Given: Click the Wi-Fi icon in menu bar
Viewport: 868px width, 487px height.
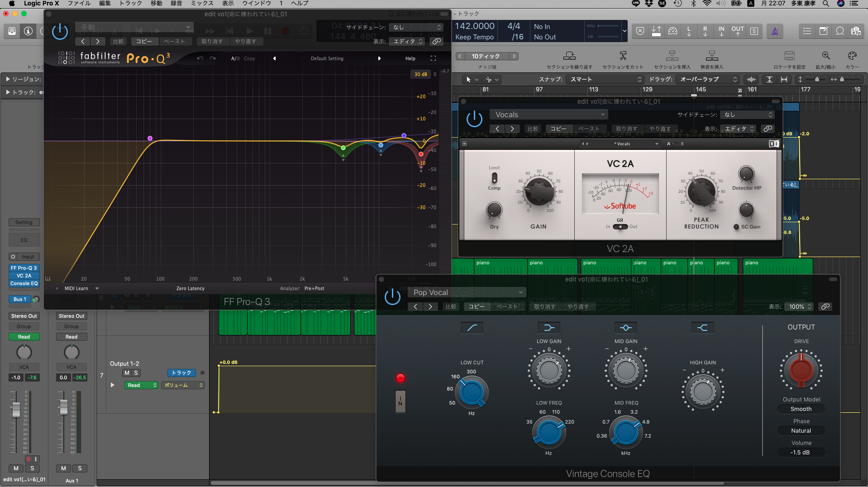Looking at the screenshot, I should click(707, 4).
